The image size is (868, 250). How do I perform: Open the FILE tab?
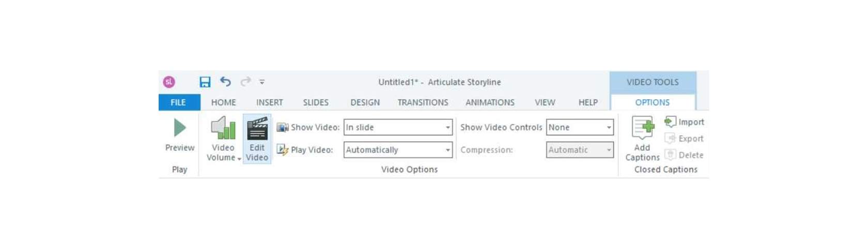179,102
